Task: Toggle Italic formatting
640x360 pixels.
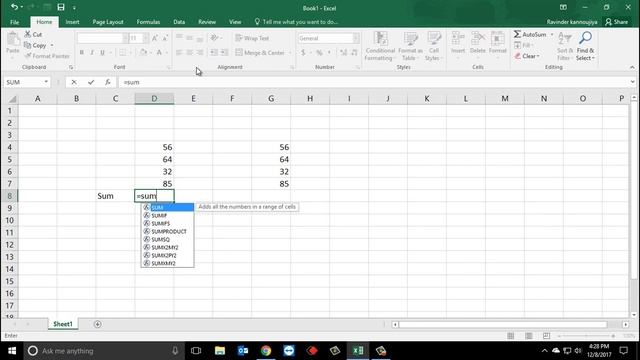Action: 92,53
